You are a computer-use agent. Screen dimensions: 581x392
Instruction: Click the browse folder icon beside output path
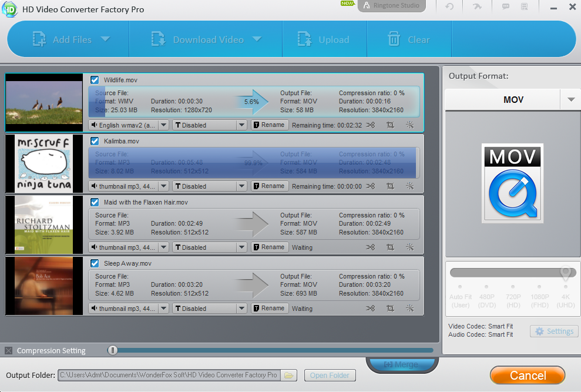point(288,375)
